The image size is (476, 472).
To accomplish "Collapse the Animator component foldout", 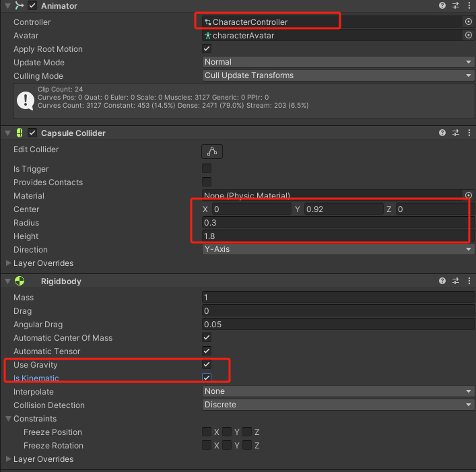I will pyautogui.click(x=8, y=5).
